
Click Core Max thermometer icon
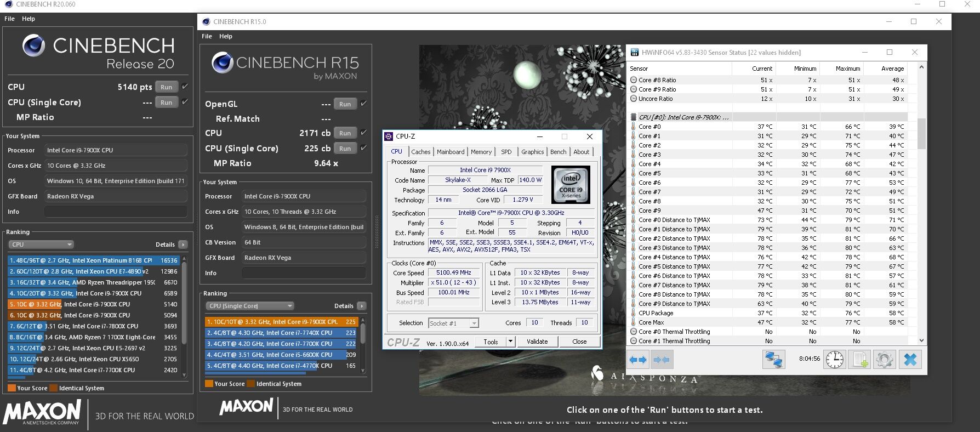pyautogui.click(x=633, y=322)
